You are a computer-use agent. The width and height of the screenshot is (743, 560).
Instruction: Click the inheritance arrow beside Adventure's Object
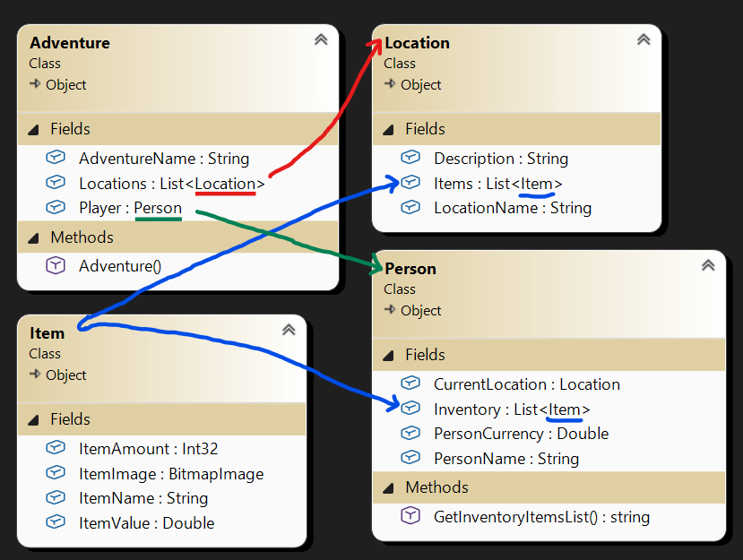click(x=35, y=84)
